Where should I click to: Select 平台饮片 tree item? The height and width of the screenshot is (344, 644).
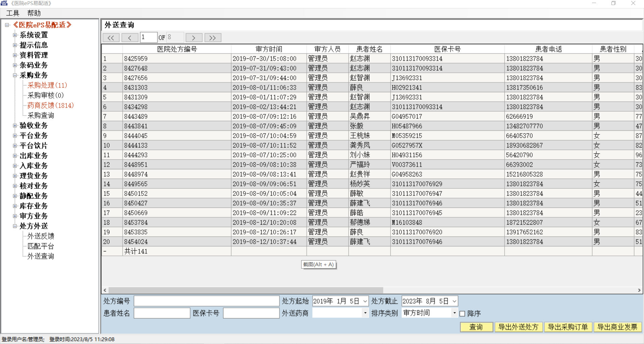pos(34,146)
